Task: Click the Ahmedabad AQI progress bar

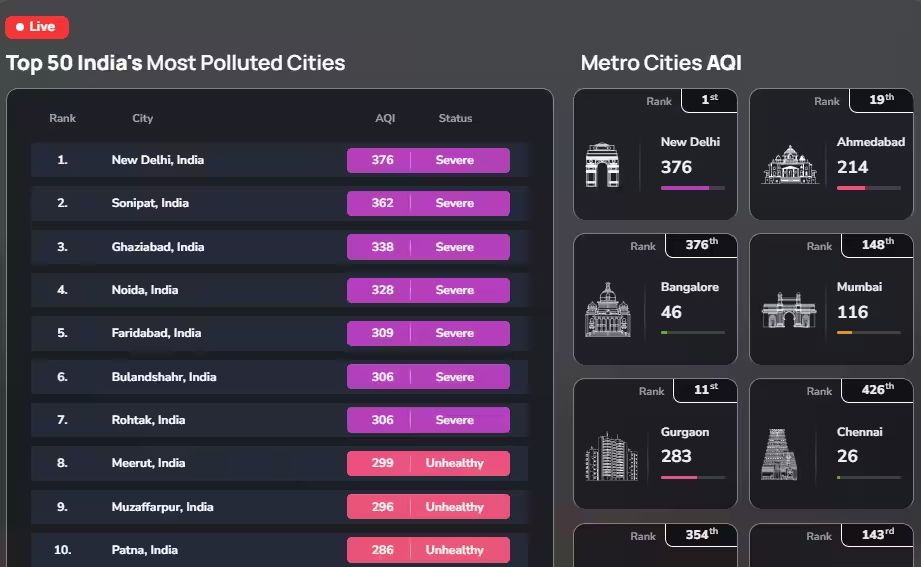Action: point(869,188)
